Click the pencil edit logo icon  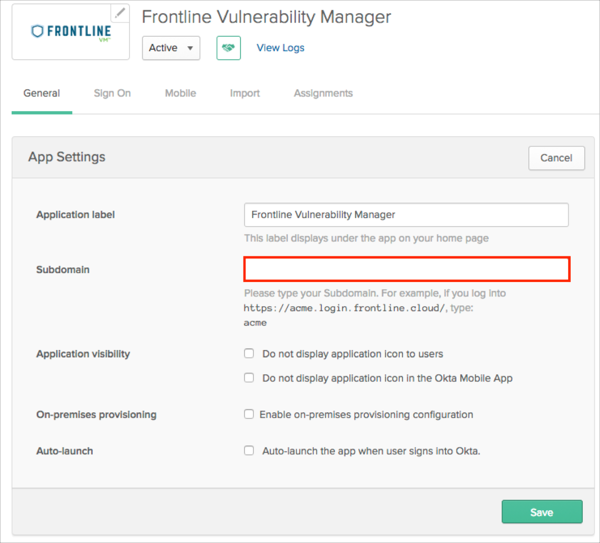[x=121, y=13]
